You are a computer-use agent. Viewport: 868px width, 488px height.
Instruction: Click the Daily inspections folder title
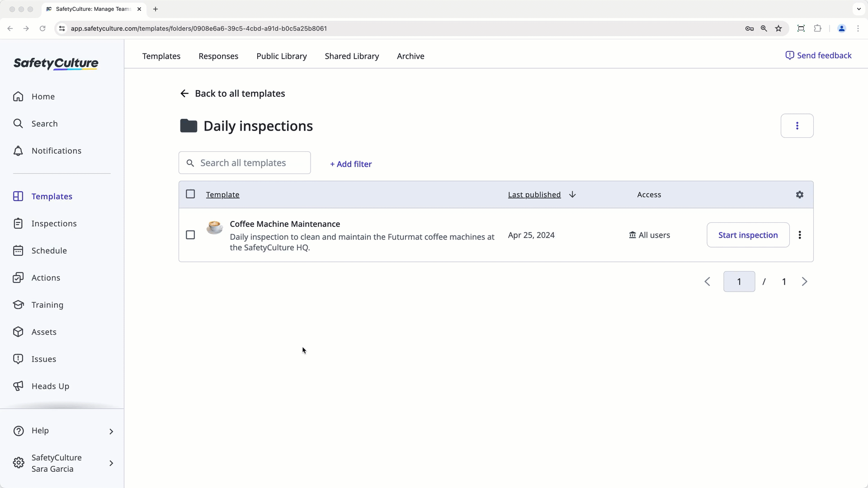tap(258, 126)
